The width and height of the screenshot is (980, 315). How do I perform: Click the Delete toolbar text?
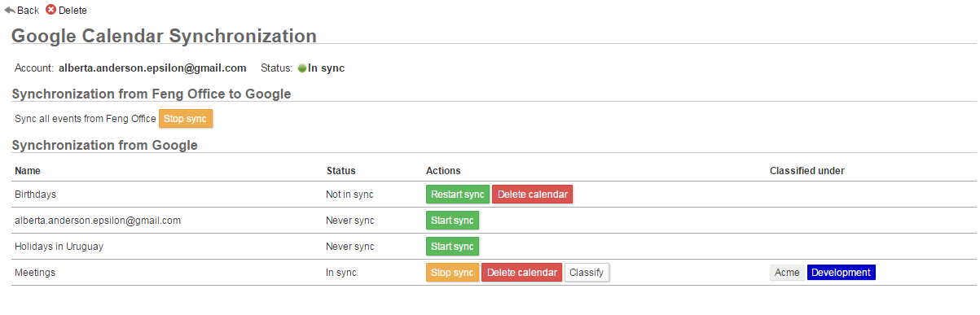[x=73, y=11]
